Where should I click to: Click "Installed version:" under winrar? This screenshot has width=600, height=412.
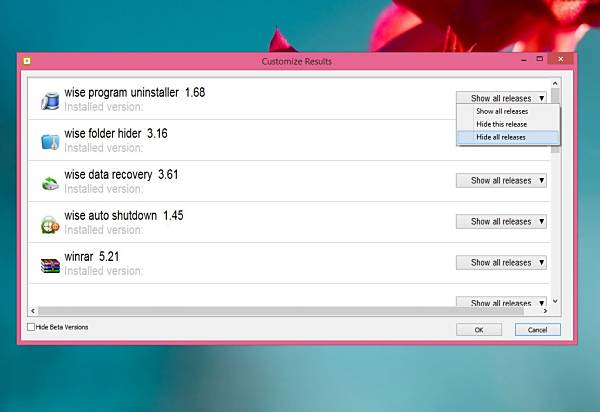(103, 271)
